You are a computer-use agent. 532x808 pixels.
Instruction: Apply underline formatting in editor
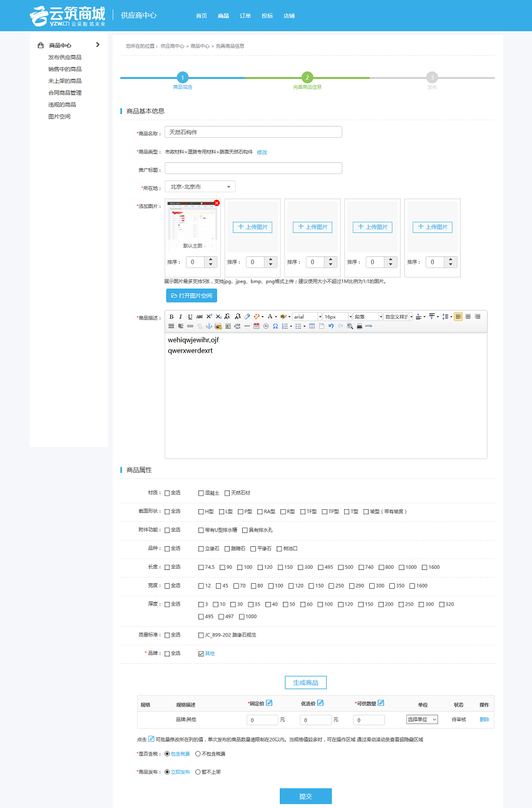tap(190, 317)
